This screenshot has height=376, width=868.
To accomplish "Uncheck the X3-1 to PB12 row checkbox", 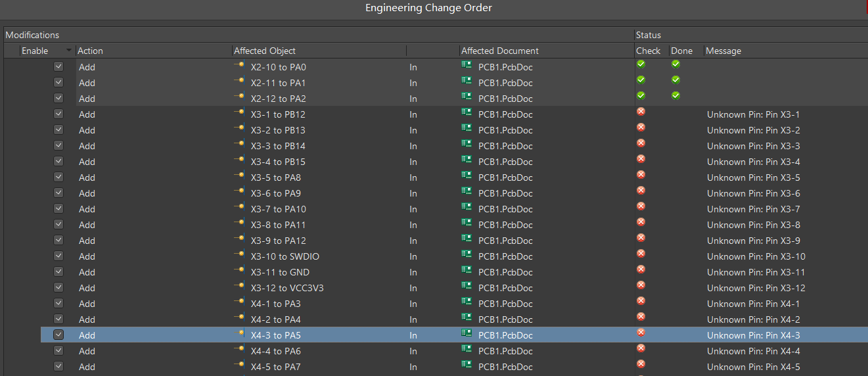I will tap(58, 114).
